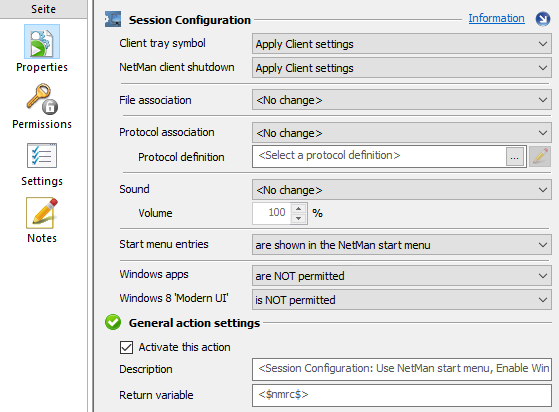Decrease the Volume with the down arrow
559x412 pixels.
pyautogui.click(x=299, y=218)
